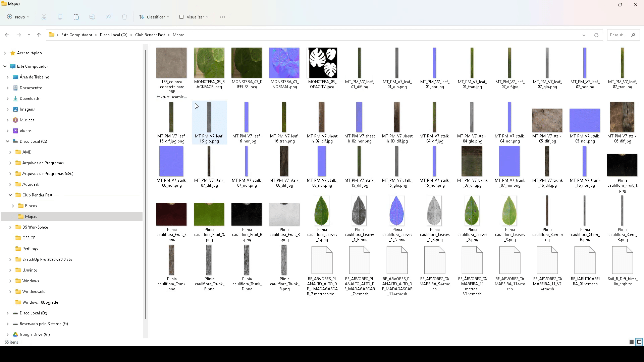Open the three-dots more options menu
Viewport: 644px width, 362px height.
click(x=222, y=17)
